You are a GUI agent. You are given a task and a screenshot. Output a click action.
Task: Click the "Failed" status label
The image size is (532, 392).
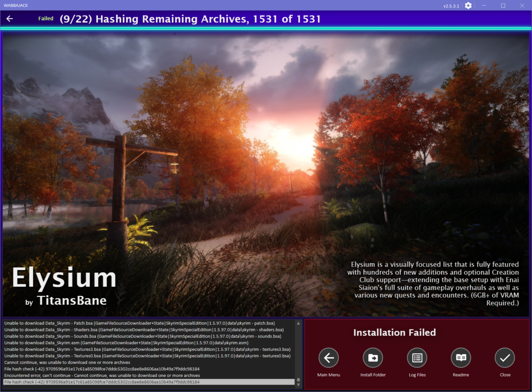(46, 18)
